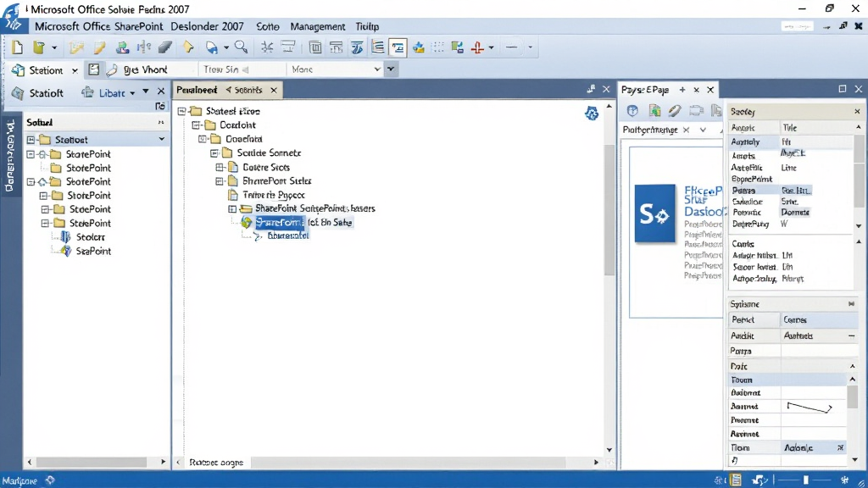
Task: Click the small icon under left panel close button
Action: tap(160, 106)
